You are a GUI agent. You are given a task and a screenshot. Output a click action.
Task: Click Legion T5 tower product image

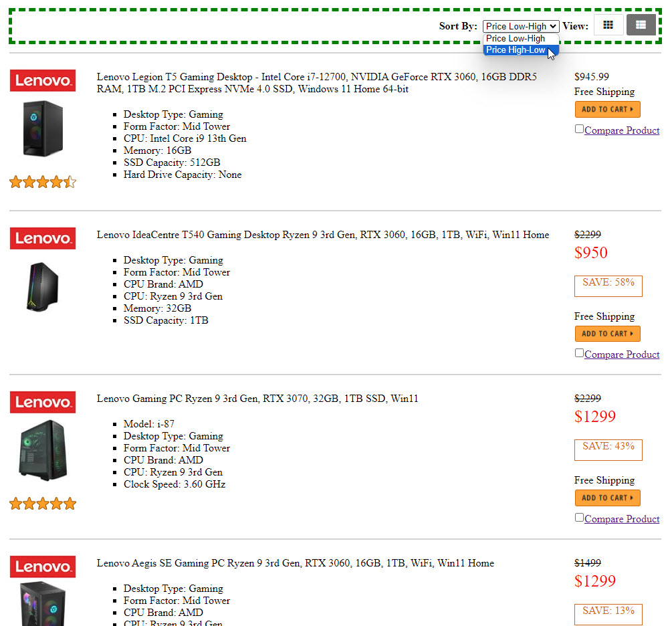pyautogui.click(x=43, y=129)
